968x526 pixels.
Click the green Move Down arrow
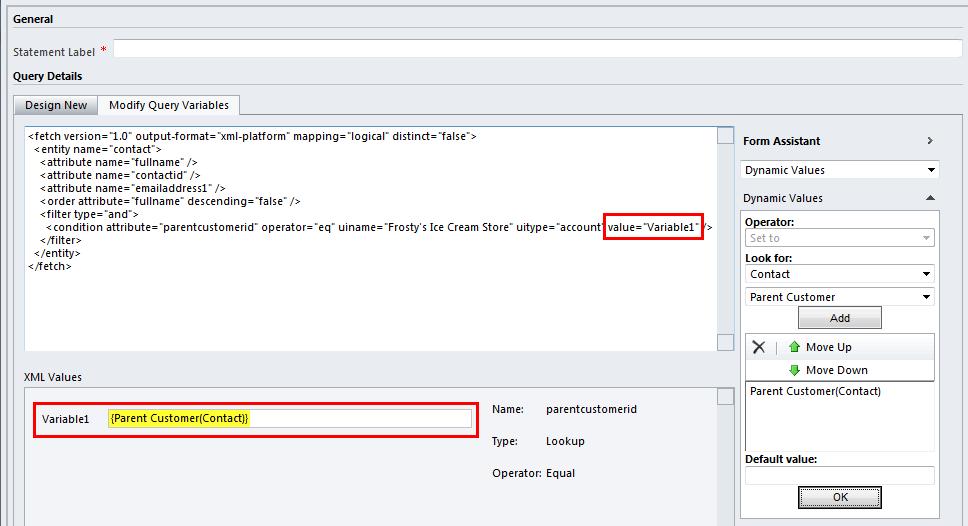tap(794, 370)
